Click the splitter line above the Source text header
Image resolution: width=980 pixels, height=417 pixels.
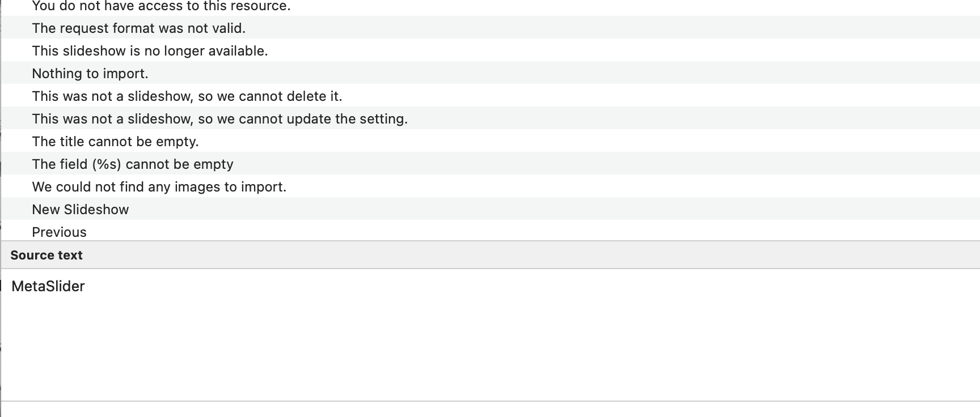(490, 241)
